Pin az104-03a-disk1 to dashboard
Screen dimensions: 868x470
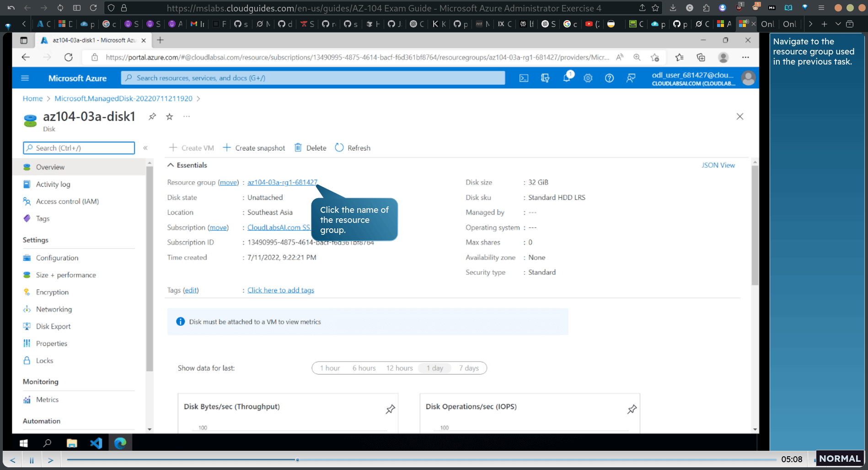[152, 117]
